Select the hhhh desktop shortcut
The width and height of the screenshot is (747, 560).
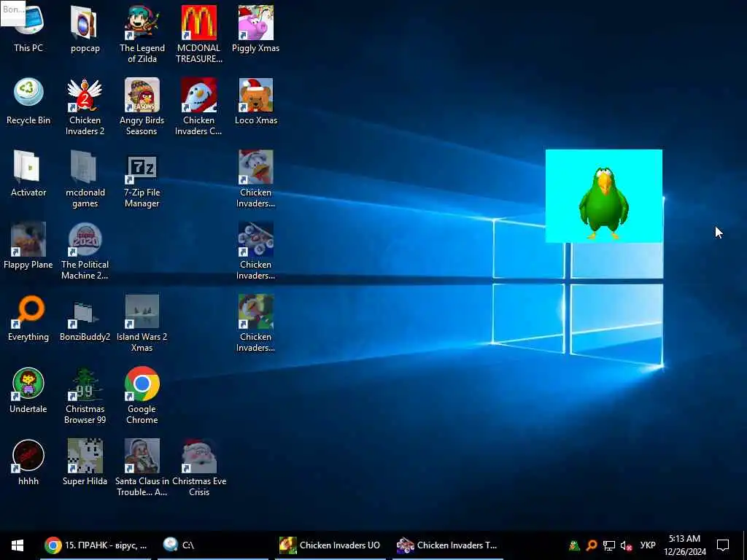pyautogui.click(x=28, y=462)
